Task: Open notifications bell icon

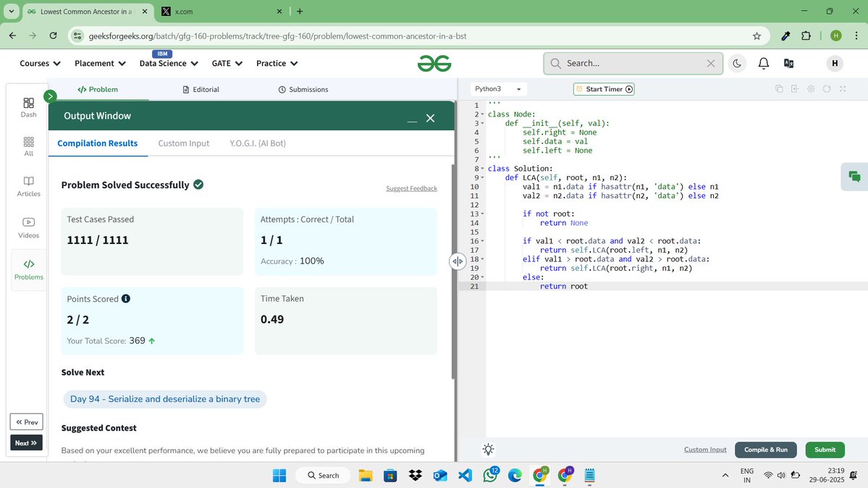Action: coord(763,63)
